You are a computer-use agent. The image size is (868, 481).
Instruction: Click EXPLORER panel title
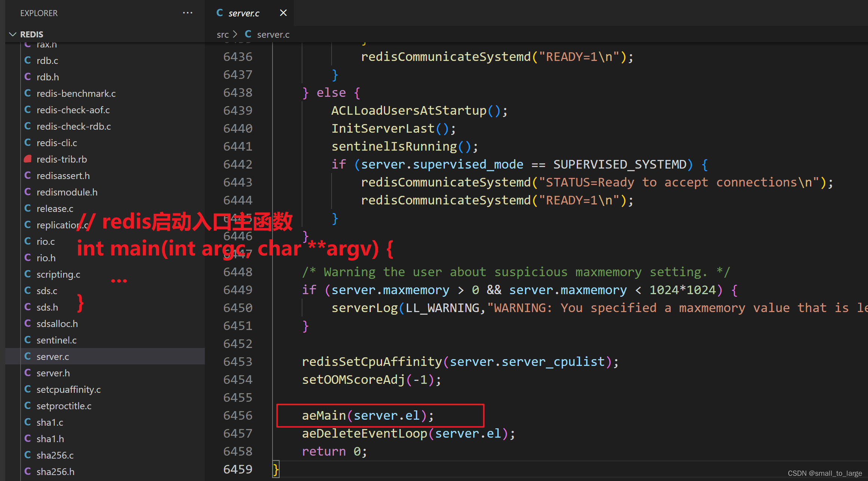tap(39, 13)
